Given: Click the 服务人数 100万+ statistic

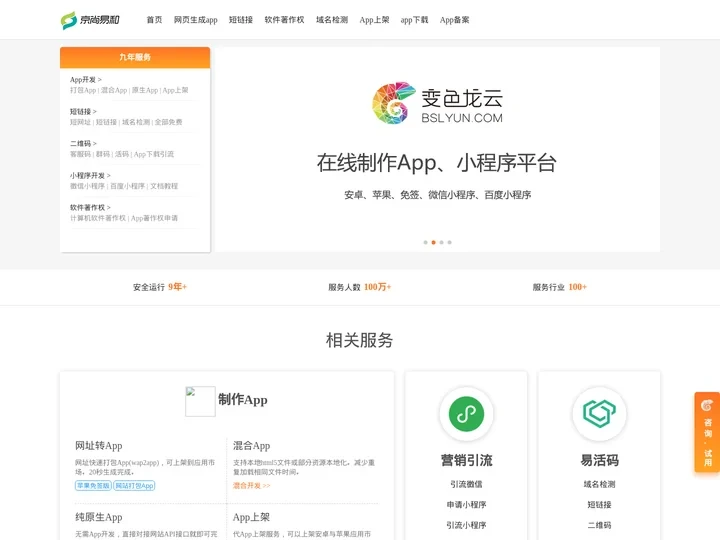Looking at the screenshot, I should tap(360, 287).
